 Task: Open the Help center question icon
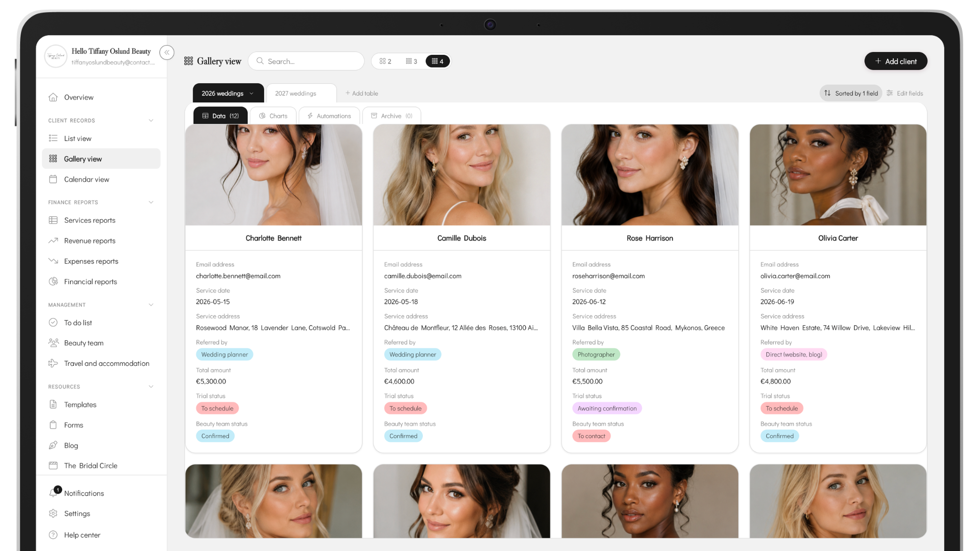[53, 535]
